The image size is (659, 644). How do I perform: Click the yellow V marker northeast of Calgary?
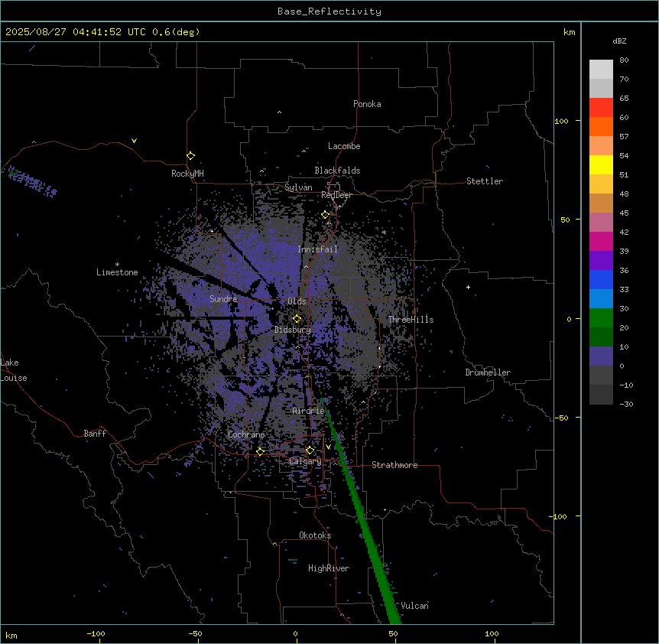click(328, 447)
